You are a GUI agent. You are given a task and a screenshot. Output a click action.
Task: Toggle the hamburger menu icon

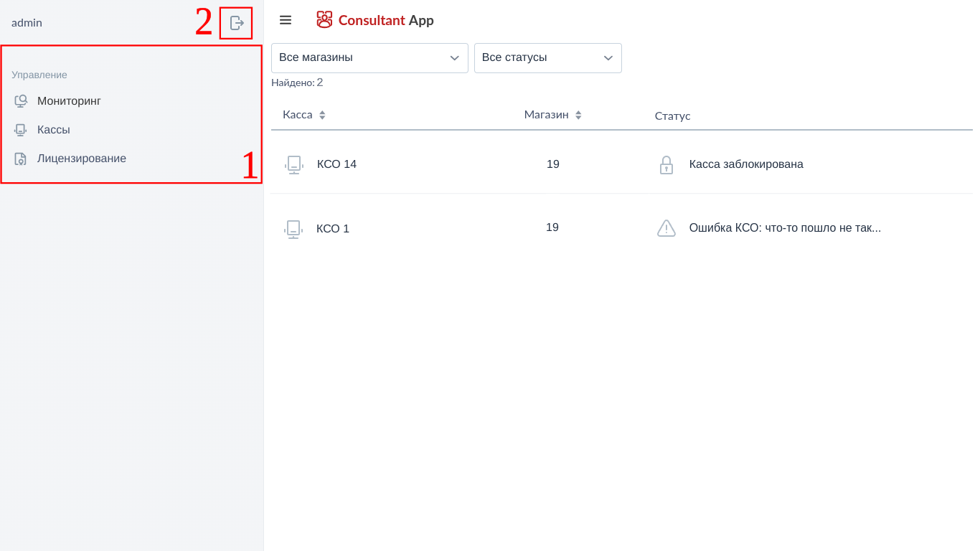[x=286, y=20]
